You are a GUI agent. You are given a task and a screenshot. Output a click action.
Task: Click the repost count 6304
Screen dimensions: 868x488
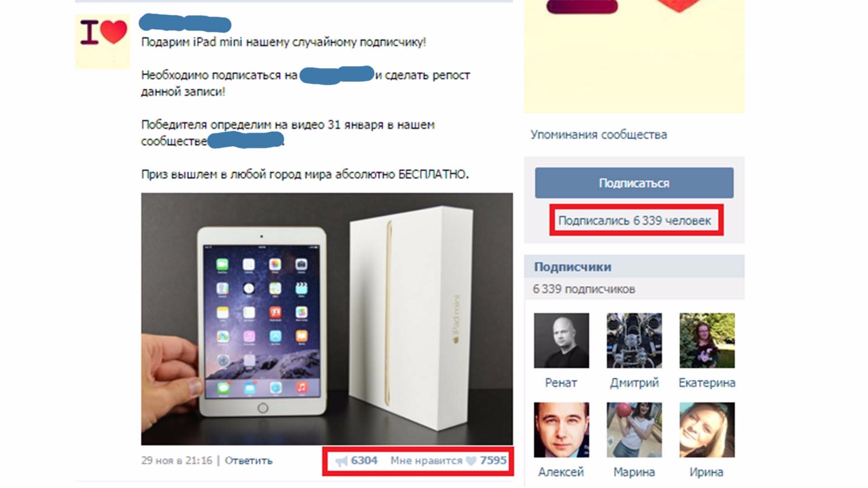click(364, 460)
